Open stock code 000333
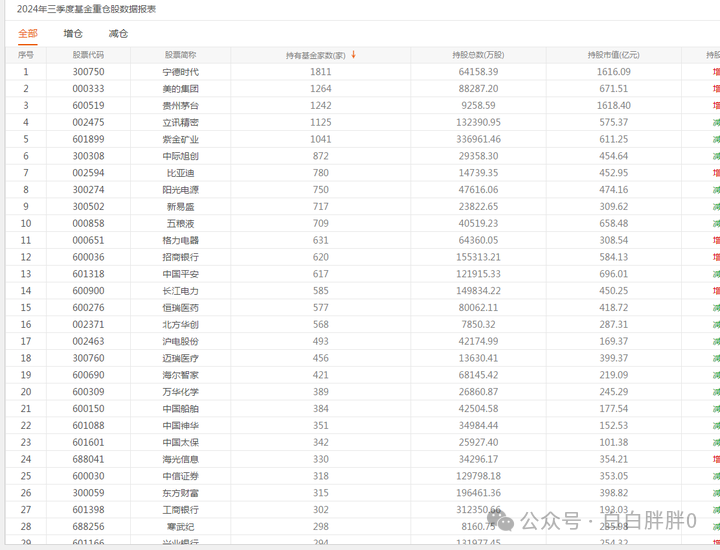 point(88,89)
